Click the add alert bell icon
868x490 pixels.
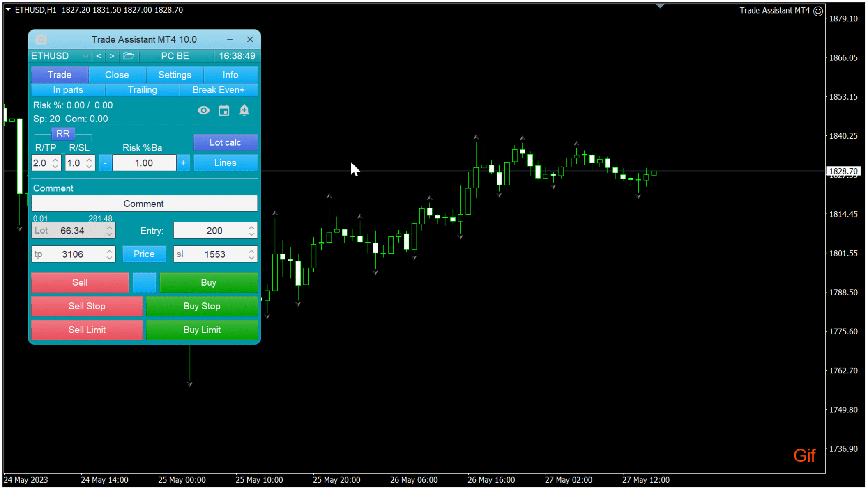244,110
